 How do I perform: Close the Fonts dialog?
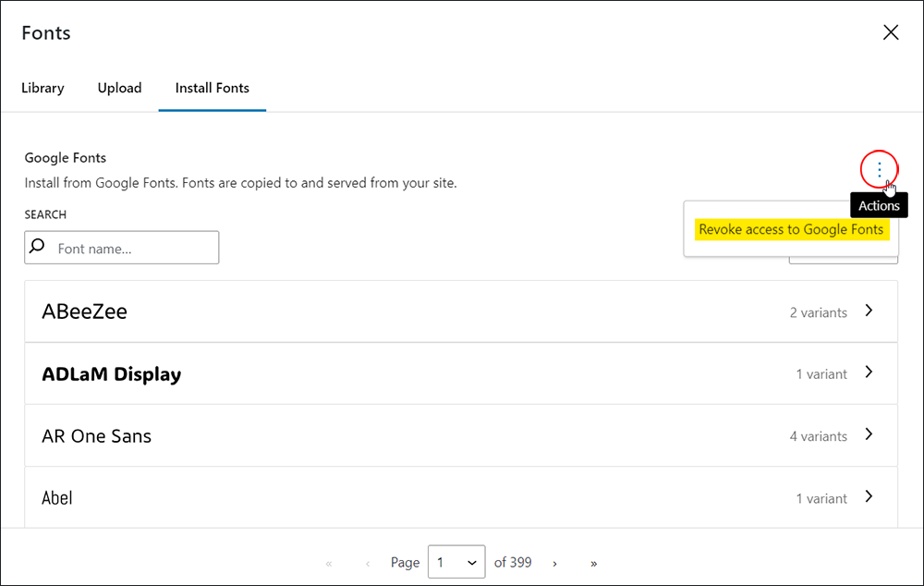pyautogui.click(x=891, y=32)
